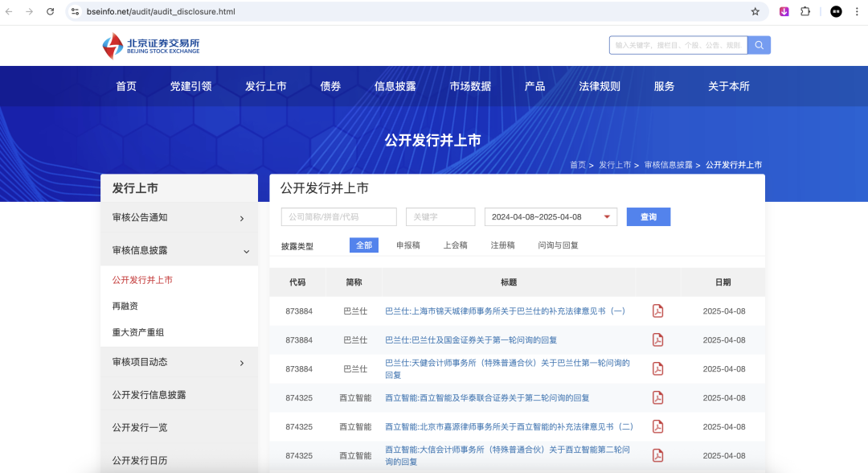Open the browser extensions puzzle icon

coord(805,11)
